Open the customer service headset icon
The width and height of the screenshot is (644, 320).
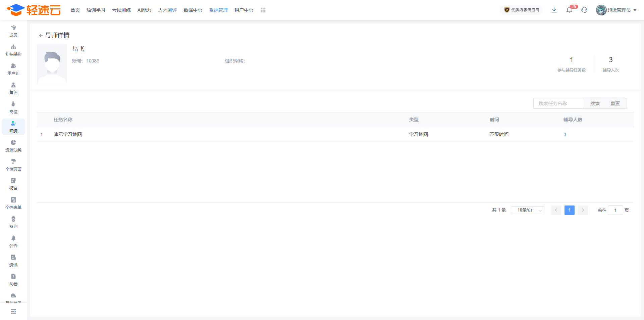584,10
